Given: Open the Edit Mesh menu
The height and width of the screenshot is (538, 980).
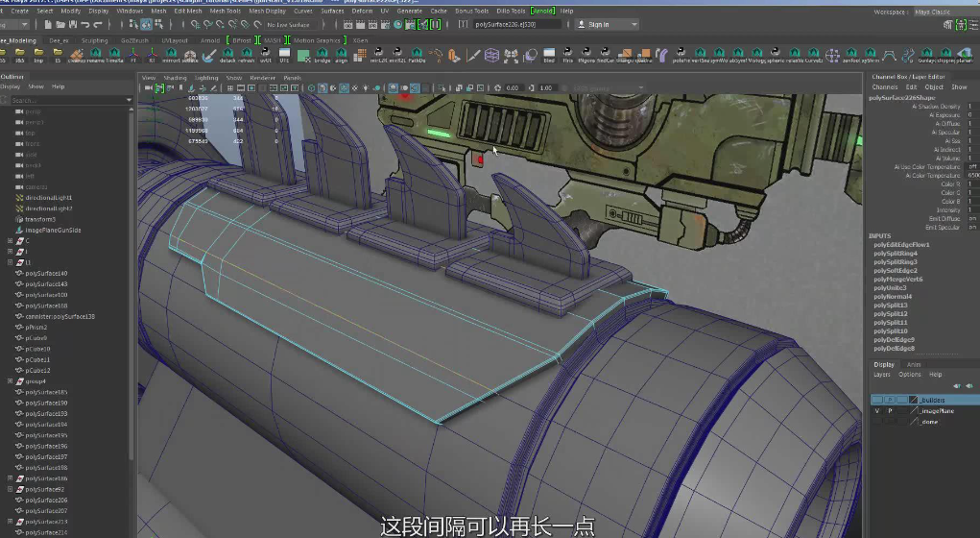Looking at the screenshot, I should click(188, 11).
